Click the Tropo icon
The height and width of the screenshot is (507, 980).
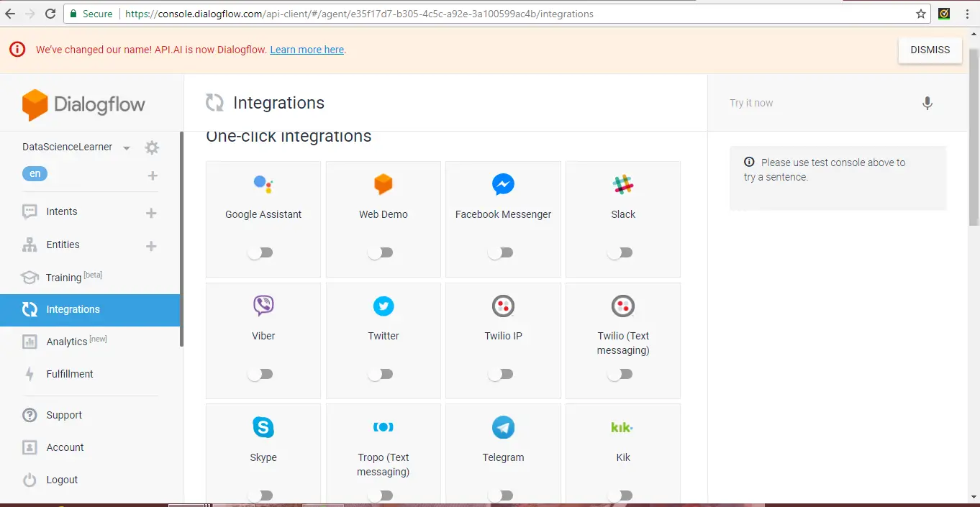click(384, 427)
